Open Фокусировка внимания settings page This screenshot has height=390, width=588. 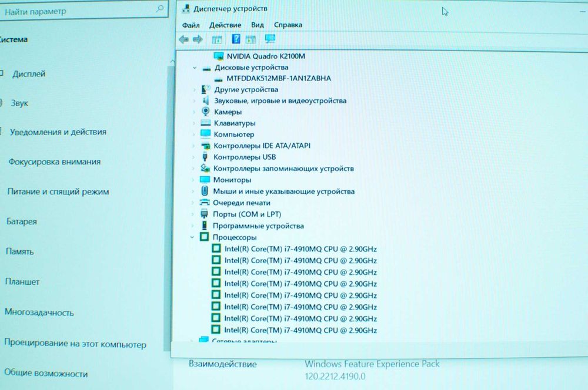click(55, 162)
